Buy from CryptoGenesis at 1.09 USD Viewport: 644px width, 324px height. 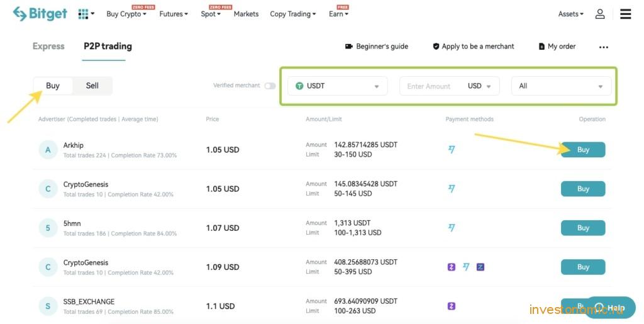pos(583,267)
